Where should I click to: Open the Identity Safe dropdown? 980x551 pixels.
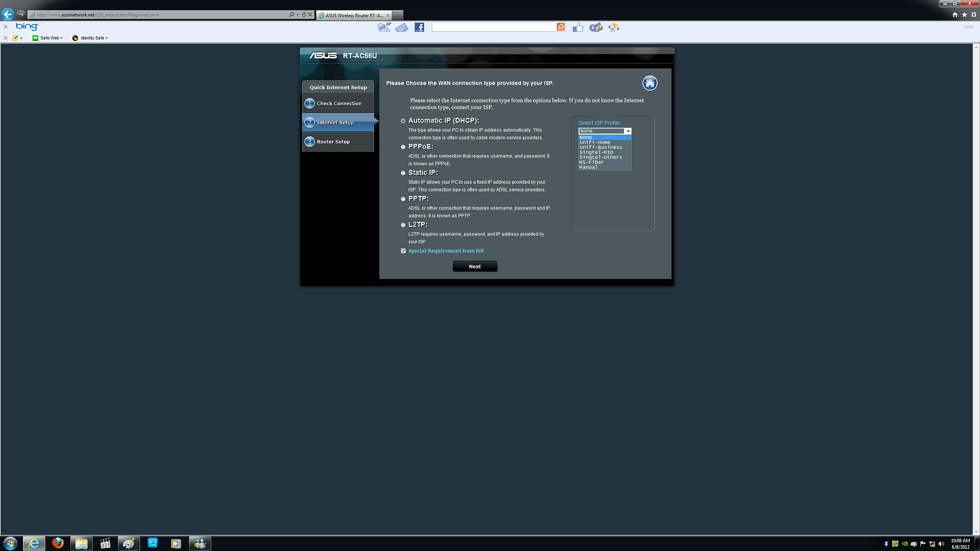click(x=90, y=38)
